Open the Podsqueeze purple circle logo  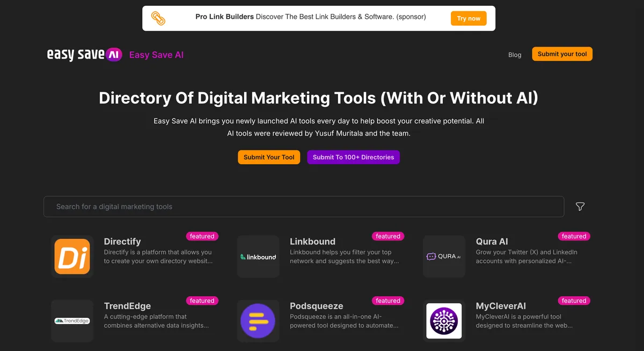[258, 321]
